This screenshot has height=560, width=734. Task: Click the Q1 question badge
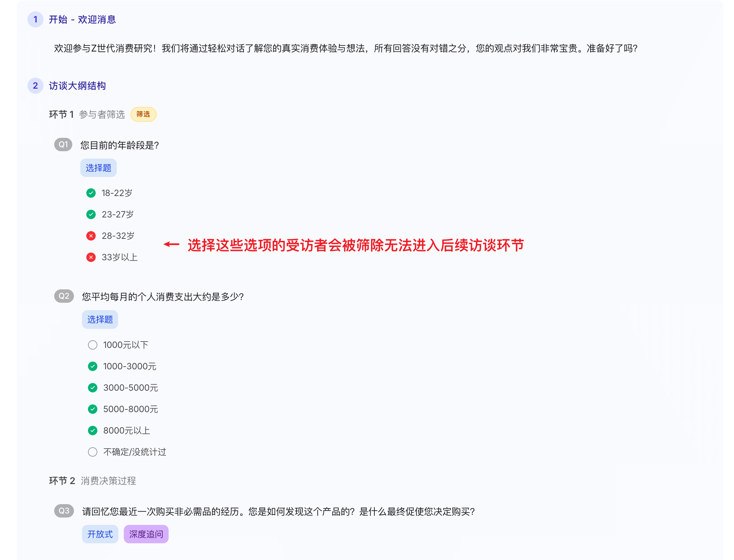click(x=63, y=145)
